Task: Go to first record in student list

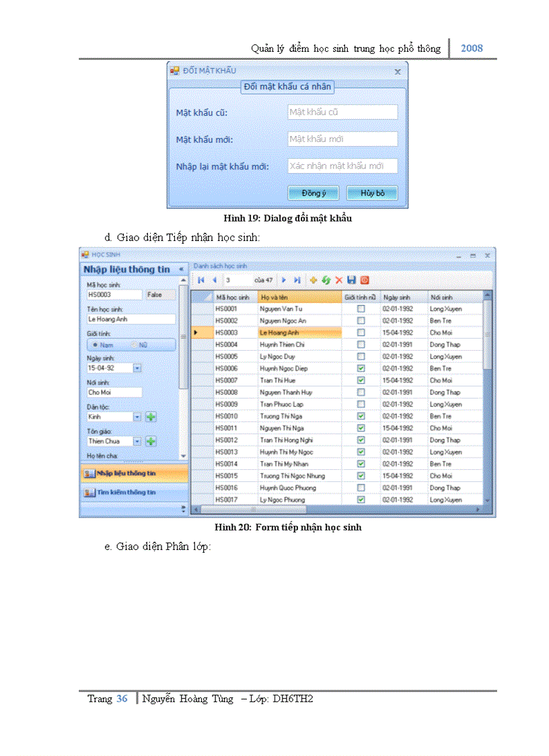Action: click(x=200, y=280)
